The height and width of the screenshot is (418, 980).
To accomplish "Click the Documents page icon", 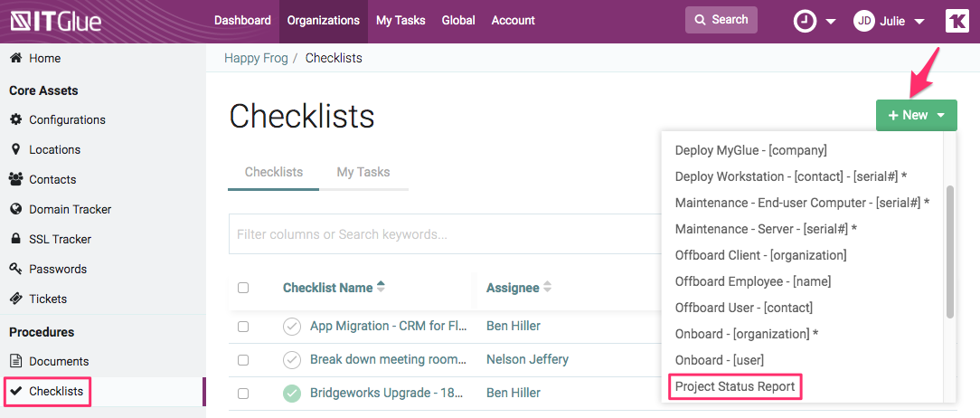I will pos(15,361).
